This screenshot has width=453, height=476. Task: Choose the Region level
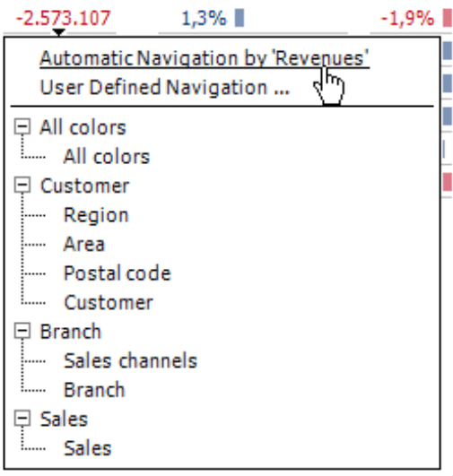(x=96, y=215)
